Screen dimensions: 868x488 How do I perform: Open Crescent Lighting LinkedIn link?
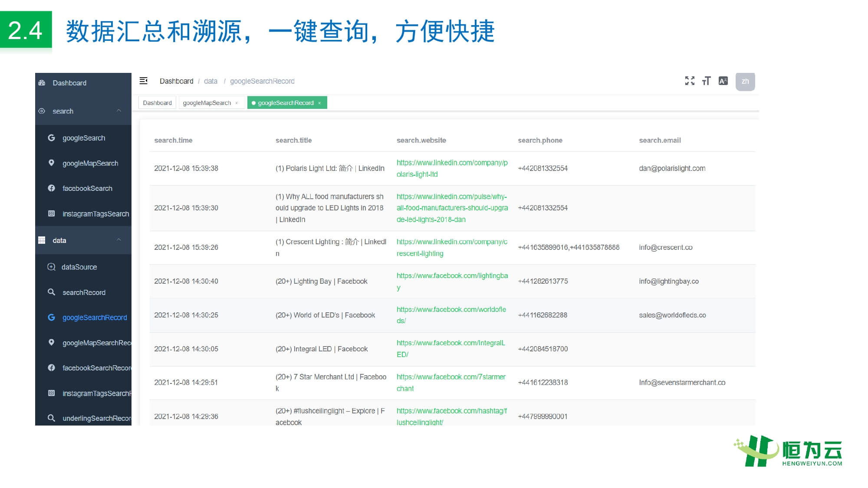coord(452,247)
